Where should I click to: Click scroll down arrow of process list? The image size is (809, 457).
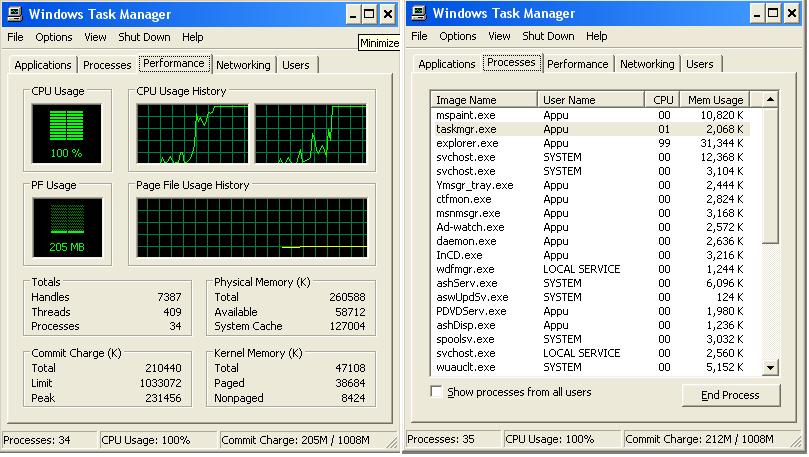(x=770, y=368)
